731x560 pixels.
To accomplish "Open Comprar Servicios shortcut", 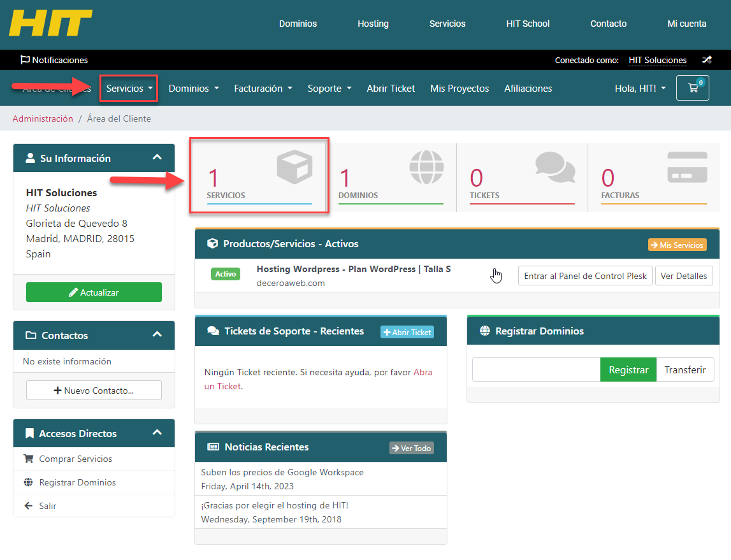I will (94, 459).
